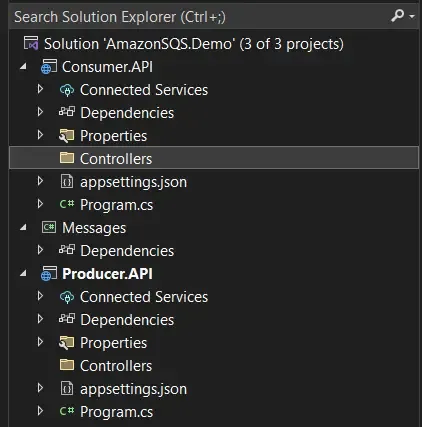Select Controllers folder label under Consumer.API
Image resolution: width=422 pixels, height=427 pixels.
click(x=116, y=159)
